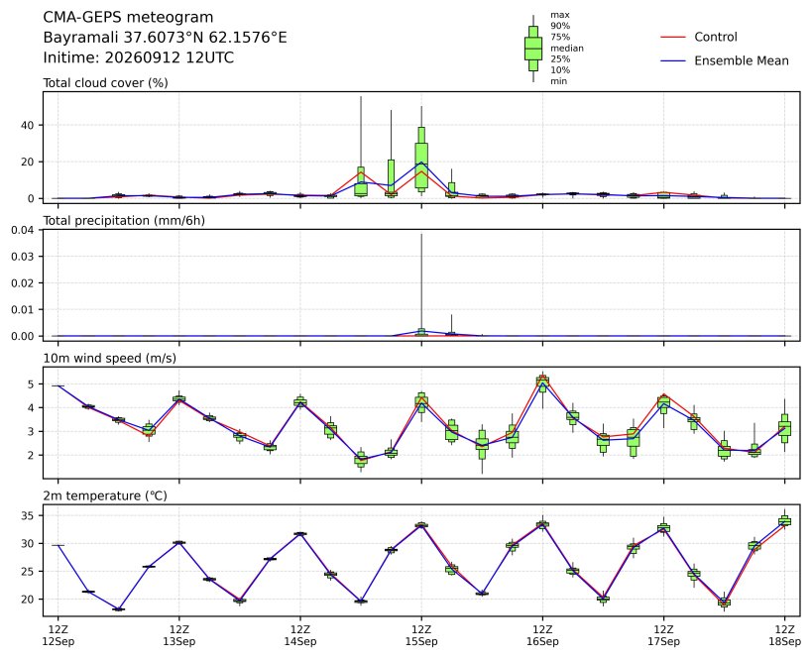The image size is (812, 658).
Task: Click the legend box-plot symbol
Action: click(x=532, y=49)
